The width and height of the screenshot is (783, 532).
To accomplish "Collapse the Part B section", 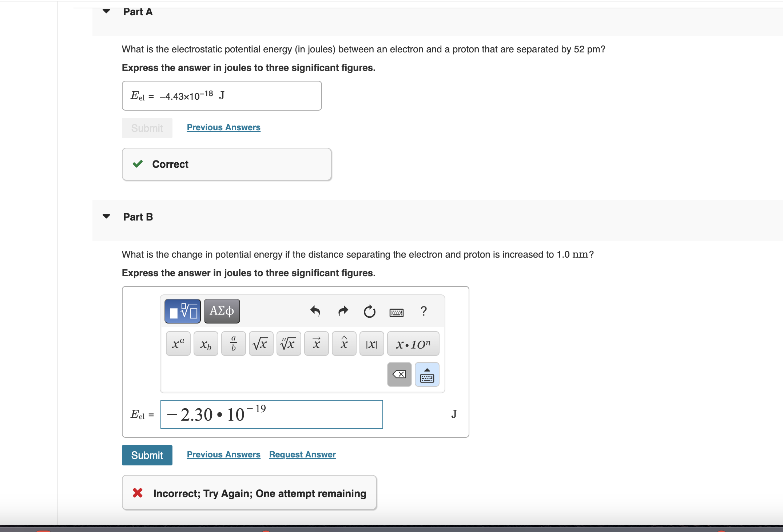I will [106, 217].
